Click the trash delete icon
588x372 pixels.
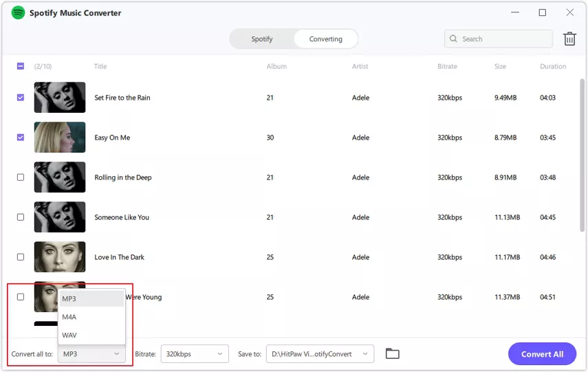[569, 39]
